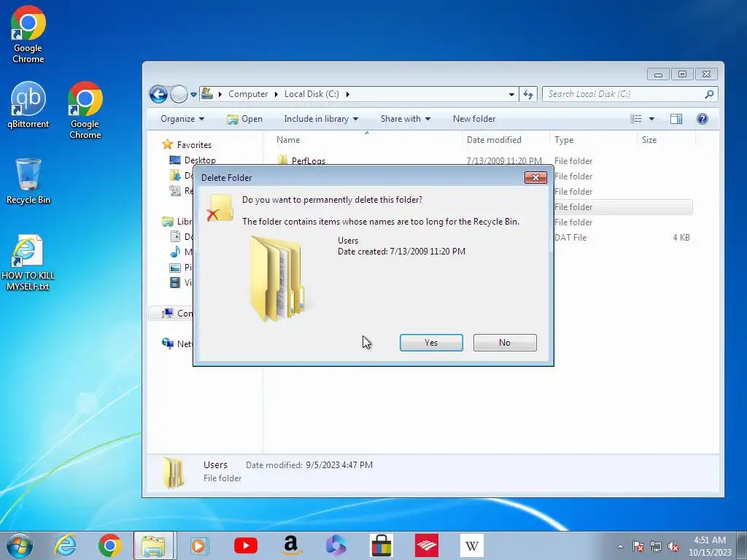Open the Store shopping bag taskbar icon
Screen dimensions: 747x560
[x=382, y=545]
